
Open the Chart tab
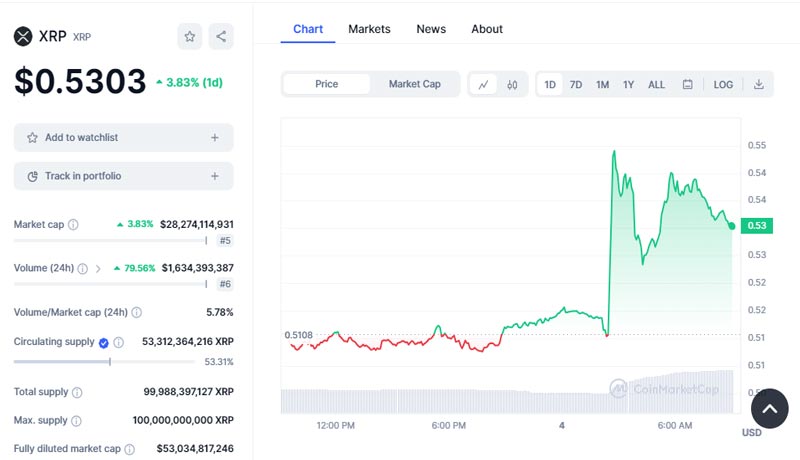pyautogui.click(x=308, y=29)
